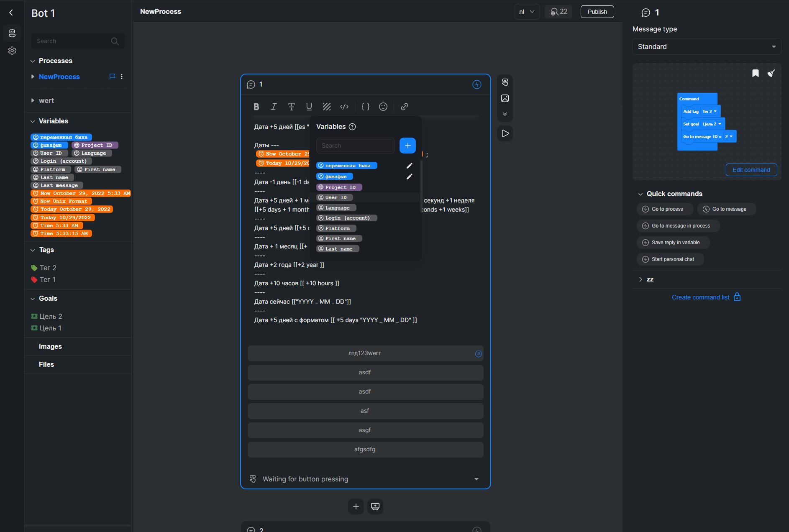Open the emoji picker in the editor
Screen dimensions: 789x532
(x=384, y=107)
